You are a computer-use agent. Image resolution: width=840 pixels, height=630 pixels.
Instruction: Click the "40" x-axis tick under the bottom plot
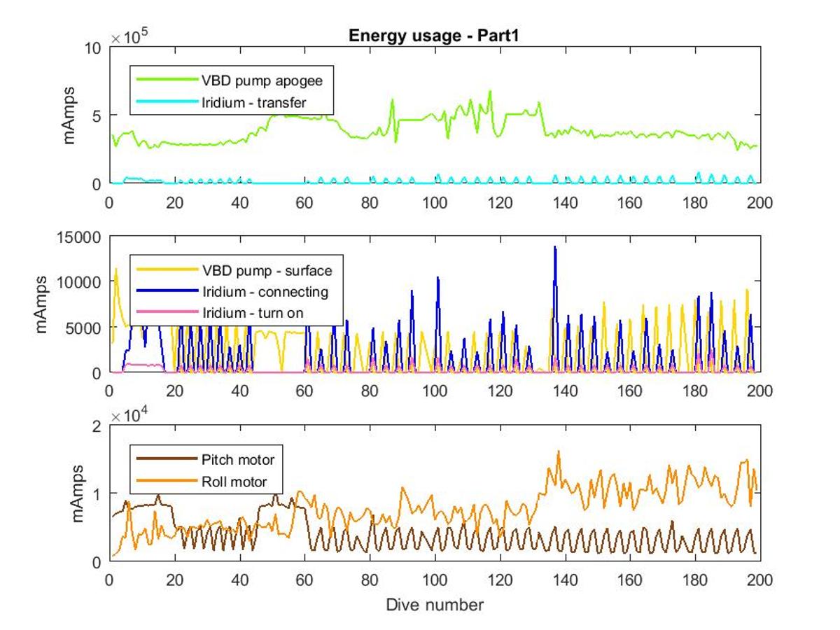[x=239, y=580]
